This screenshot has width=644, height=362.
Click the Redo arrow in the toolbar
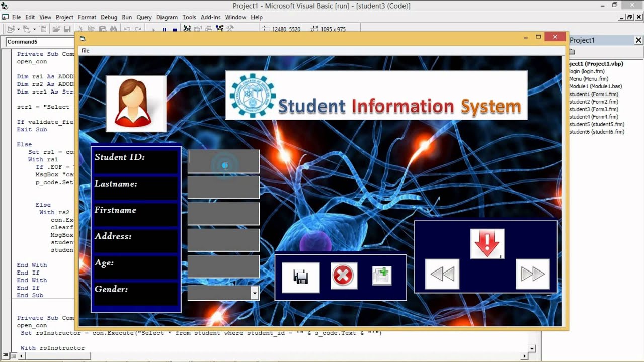pyautogui.click(x=138, y=29)
